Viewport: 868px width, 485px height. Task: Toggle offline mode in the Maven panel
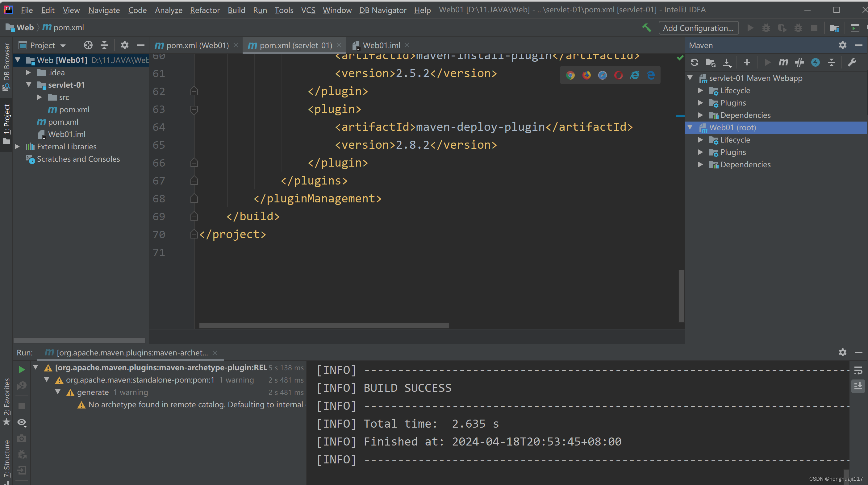click(x=816, y=63)
